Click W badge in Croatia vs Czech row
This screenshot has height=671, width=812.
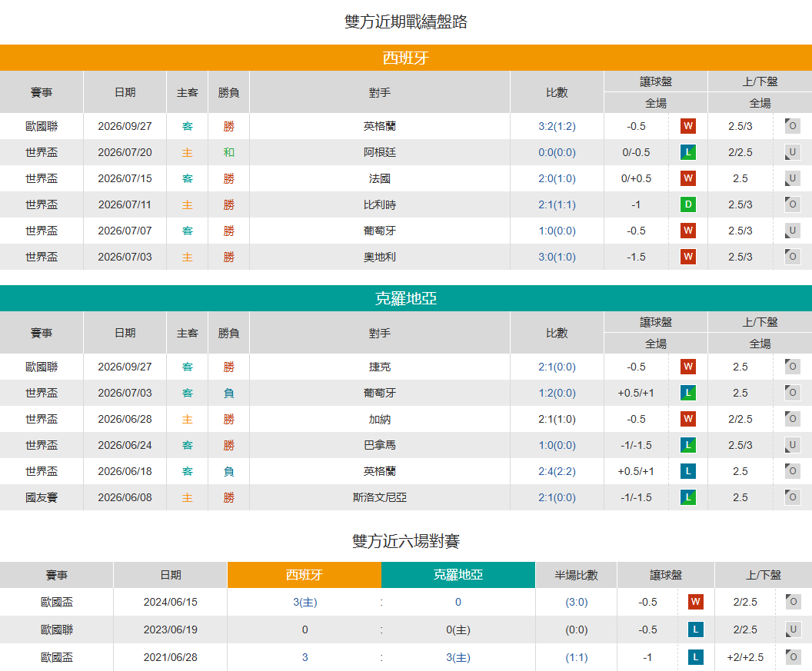click(x=687, y=367)
